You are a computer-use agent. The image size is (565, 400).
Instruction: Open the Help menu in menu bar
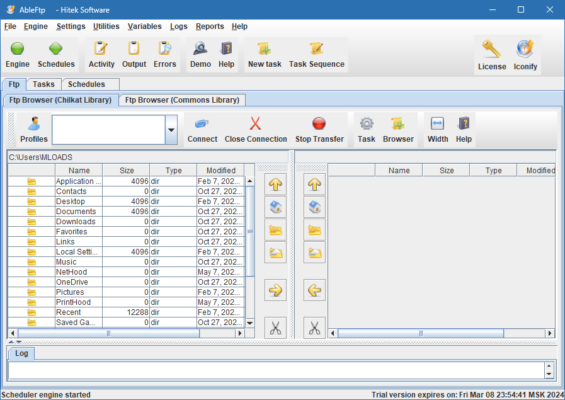239,26
